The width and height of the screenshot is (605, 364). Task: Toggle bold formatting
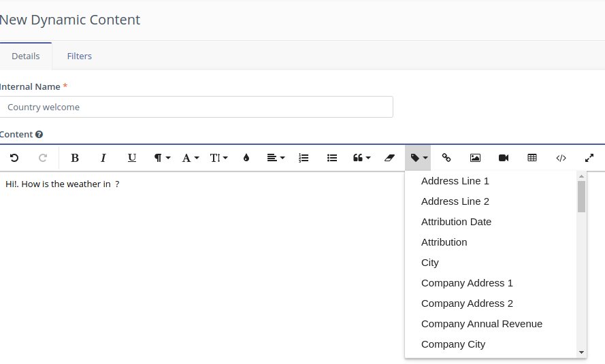(75, 158)
